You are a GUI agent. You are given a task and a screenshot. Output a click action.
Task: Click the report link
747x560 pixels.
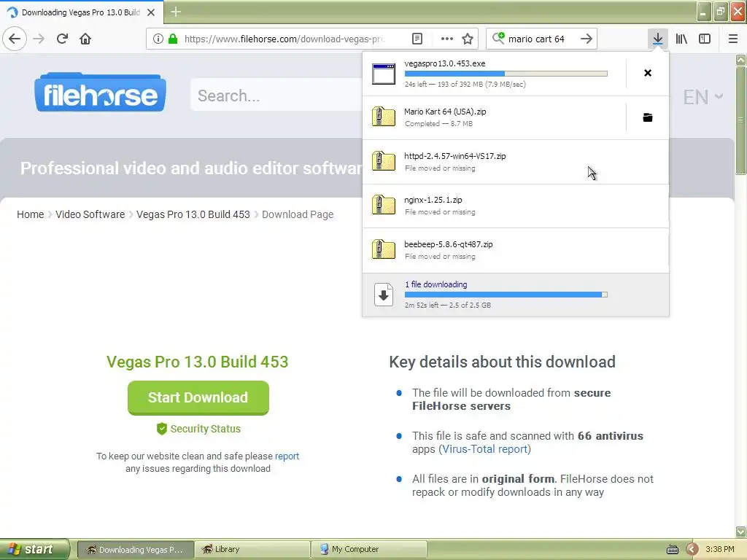[287, 456]
